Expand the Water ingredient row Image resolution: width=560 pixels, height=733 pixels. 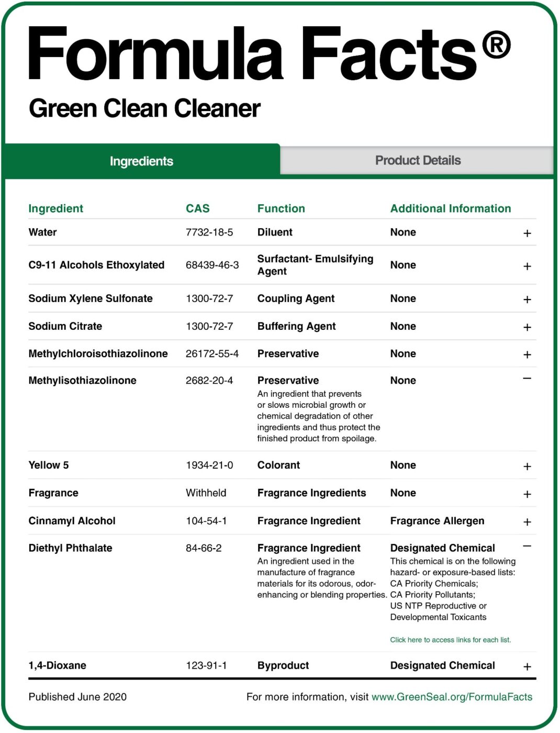[527, 234]
